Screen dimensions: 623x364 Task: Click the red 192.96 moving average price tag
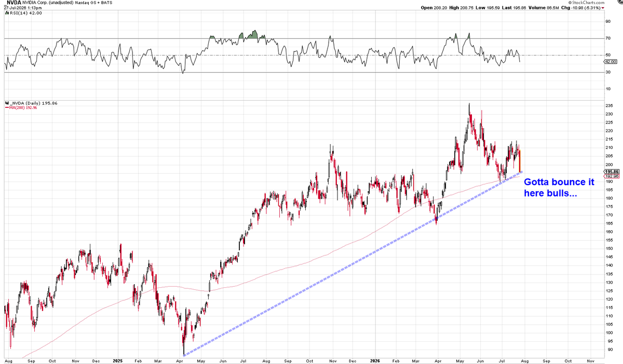[612, 176]
